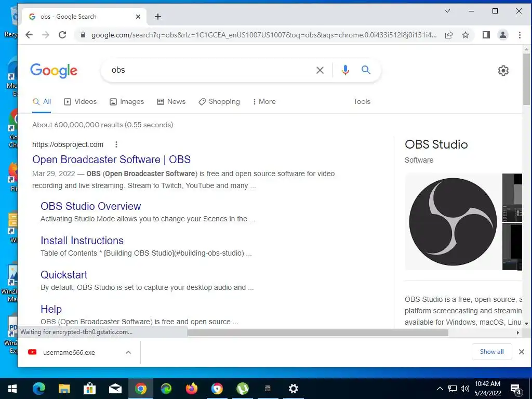The height and width of the screenshot is (399, 532).
Task: Open Firefox from the taskbar
Action: pyautogui.click(x=192, y=389)
